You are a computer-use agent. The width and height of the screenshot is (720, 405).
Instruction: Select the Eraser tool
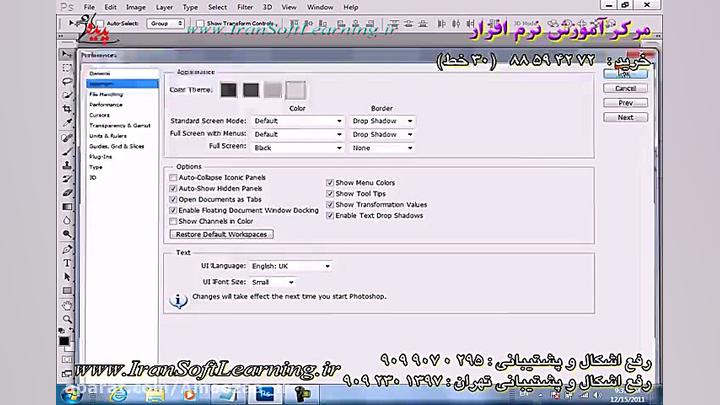[x=67, y=192]
